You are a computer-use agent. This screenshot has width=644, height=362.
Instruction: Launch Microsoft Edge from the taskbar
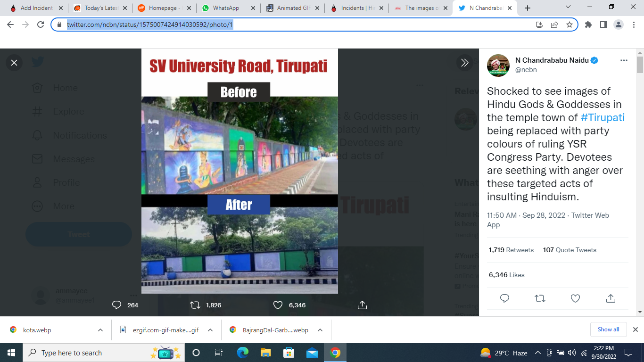[242, 353]
